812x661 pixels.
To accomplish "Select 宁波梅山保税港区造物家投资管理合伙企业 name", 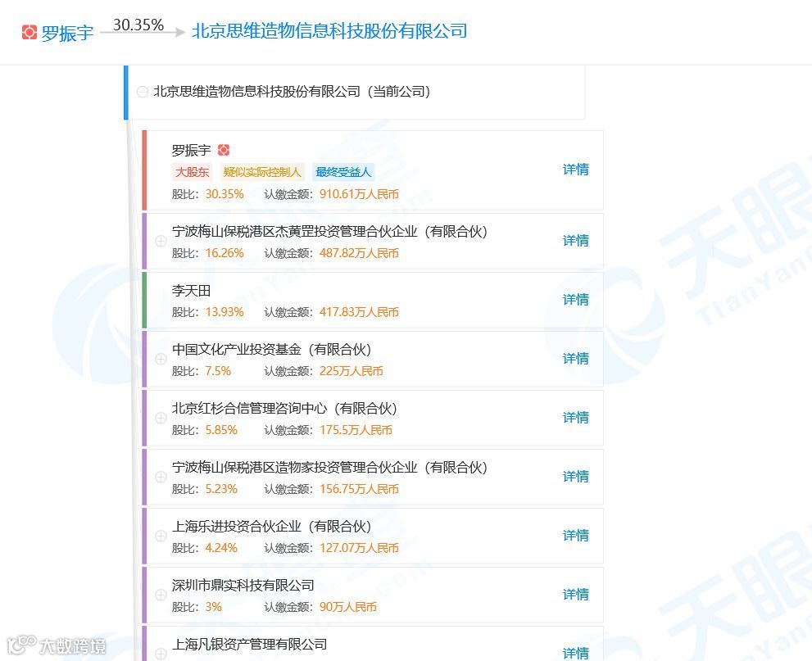I will (x=329, y=468).
